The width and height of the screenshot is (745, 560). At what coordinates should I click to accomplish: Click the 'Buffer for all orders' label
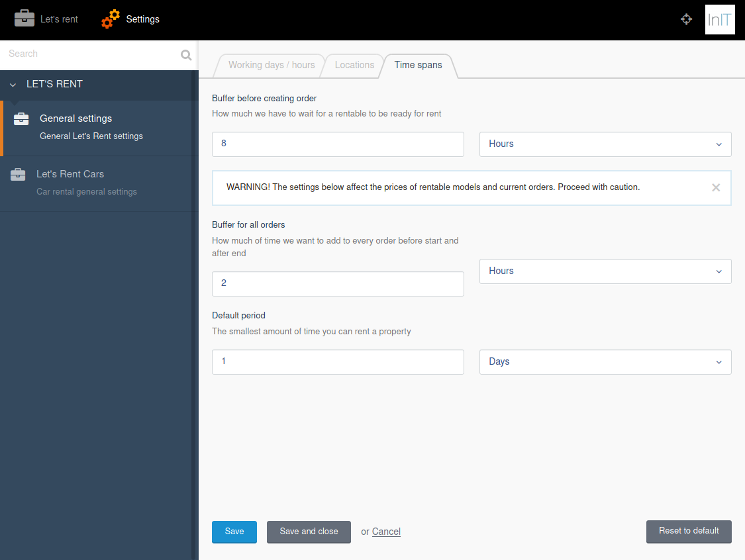click(x=248, y=224)
